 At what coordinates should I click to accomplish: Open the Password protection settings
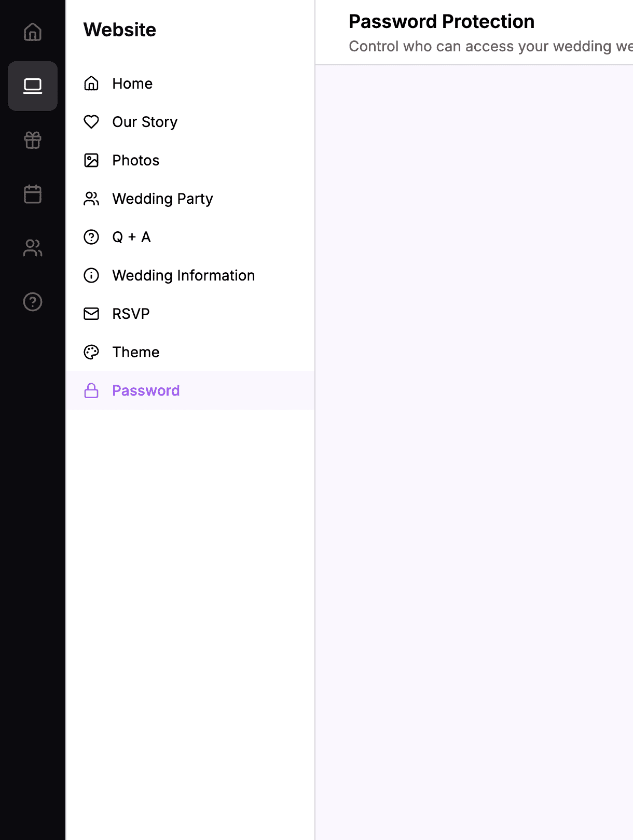click(x=146, y=390)
